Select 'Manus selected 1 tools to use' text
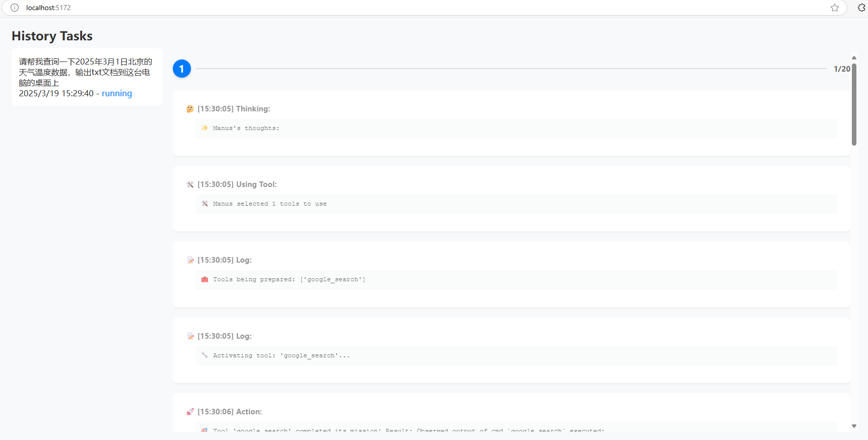This screenshot has height=440, width=868. [270, 204]
